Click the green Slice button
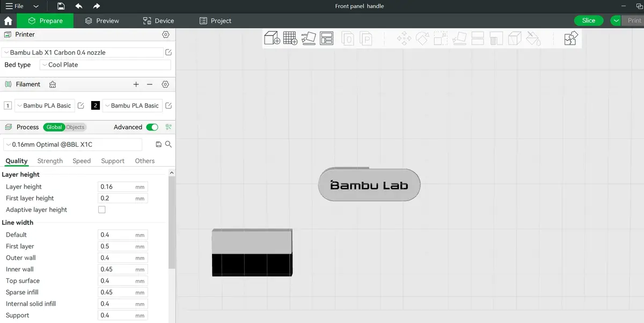 tap(589, 20)
